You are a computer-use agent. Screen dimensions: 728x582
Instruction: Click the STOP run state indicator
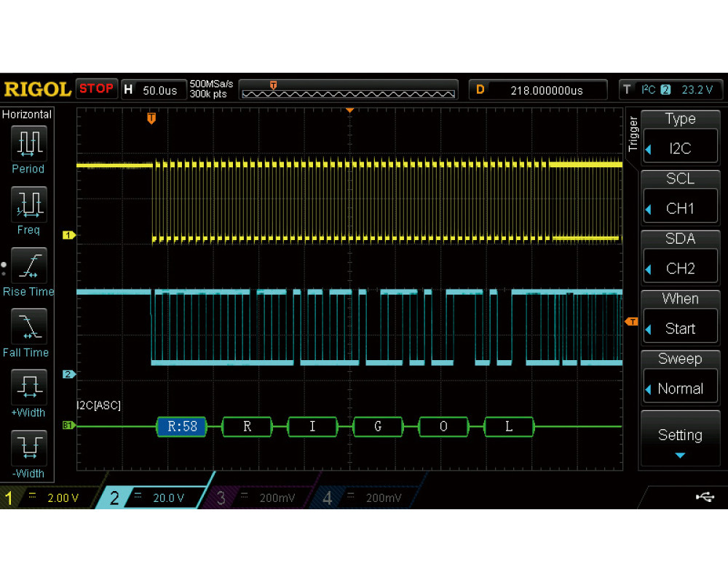[x=96, y=88]
